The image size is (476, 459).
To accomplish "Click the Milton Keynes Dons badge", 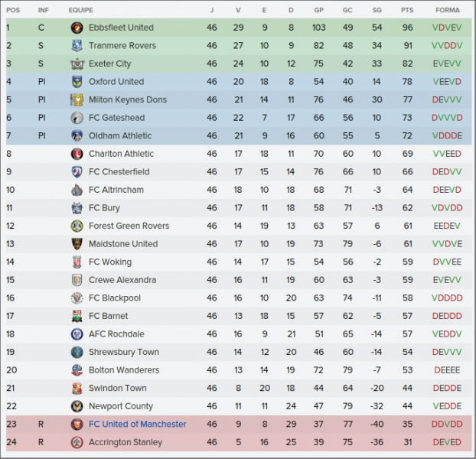I will (x=77, y=99).
